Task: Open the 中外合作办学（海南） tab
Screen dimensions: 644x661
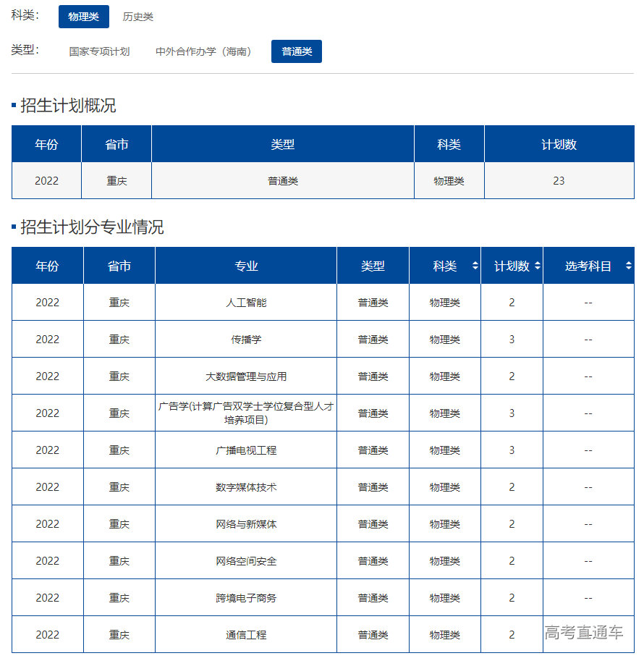Action: 203,51
